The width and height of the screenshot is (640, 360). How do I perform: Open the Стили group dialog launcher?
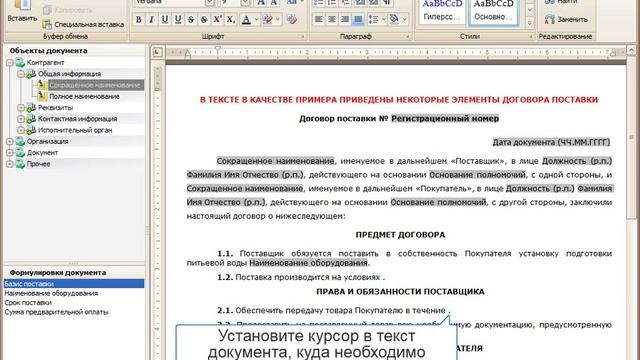(x=531, y=36)
